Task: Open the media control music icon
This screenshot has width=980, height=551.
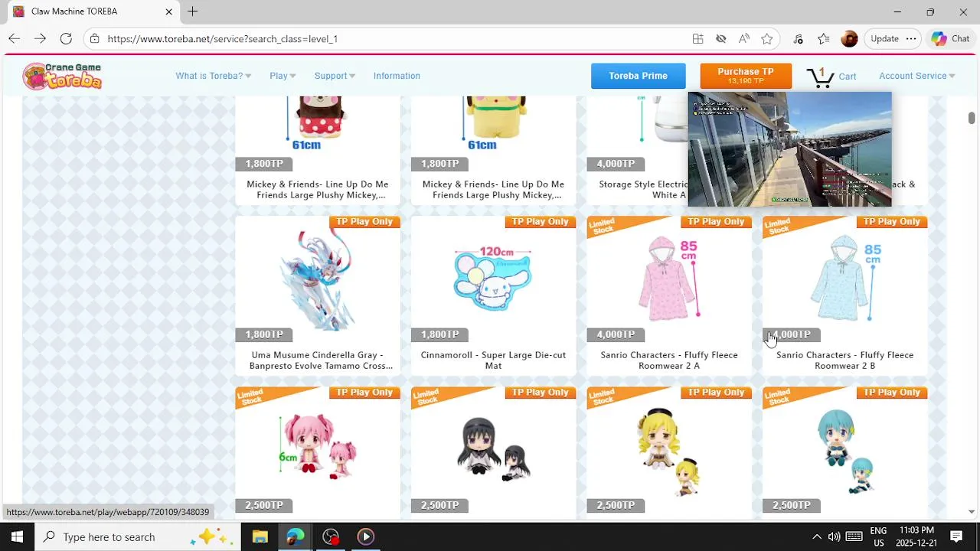Action: tap(798, 38)
